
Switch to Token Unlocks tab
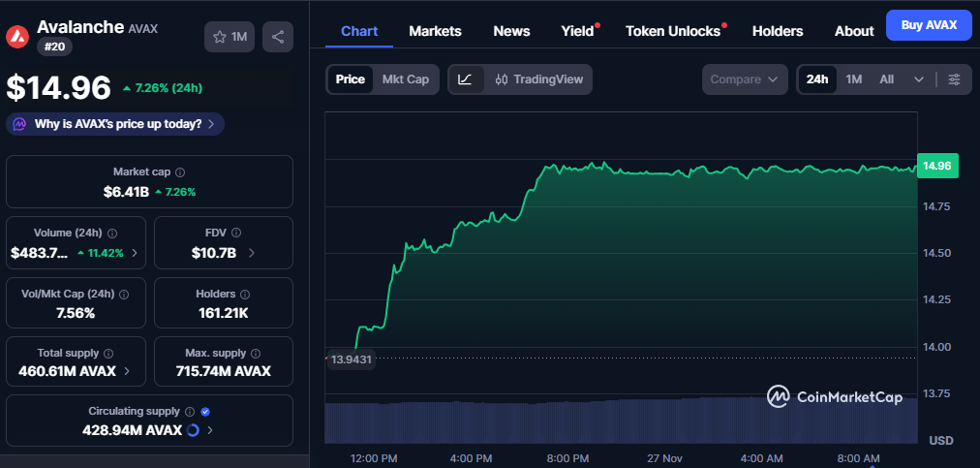[x=673, y=31]
